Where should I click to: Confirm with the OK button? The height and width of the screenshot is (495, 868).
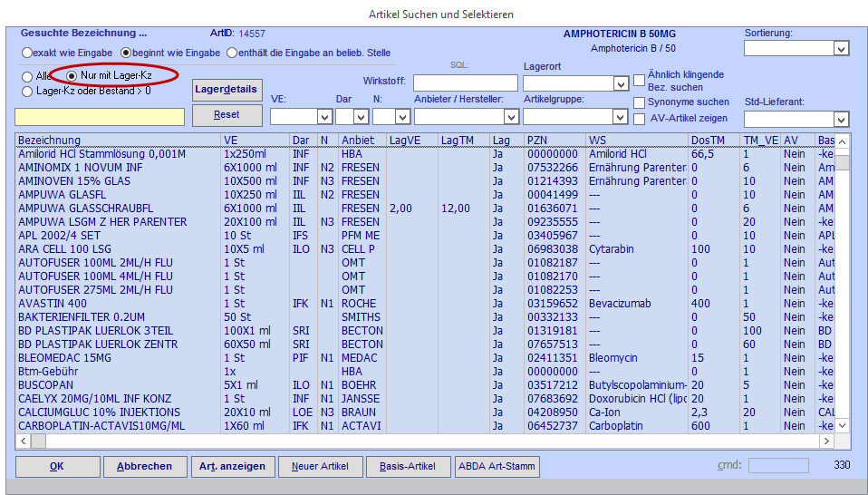click(x=58, y=467)
